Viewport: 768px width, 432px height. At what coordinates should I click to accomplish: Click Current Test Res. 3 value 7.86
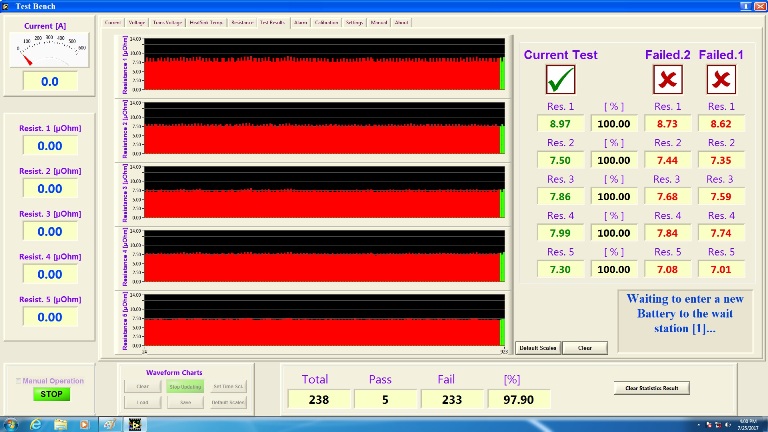pyautogui.click(x=560, y=196)
